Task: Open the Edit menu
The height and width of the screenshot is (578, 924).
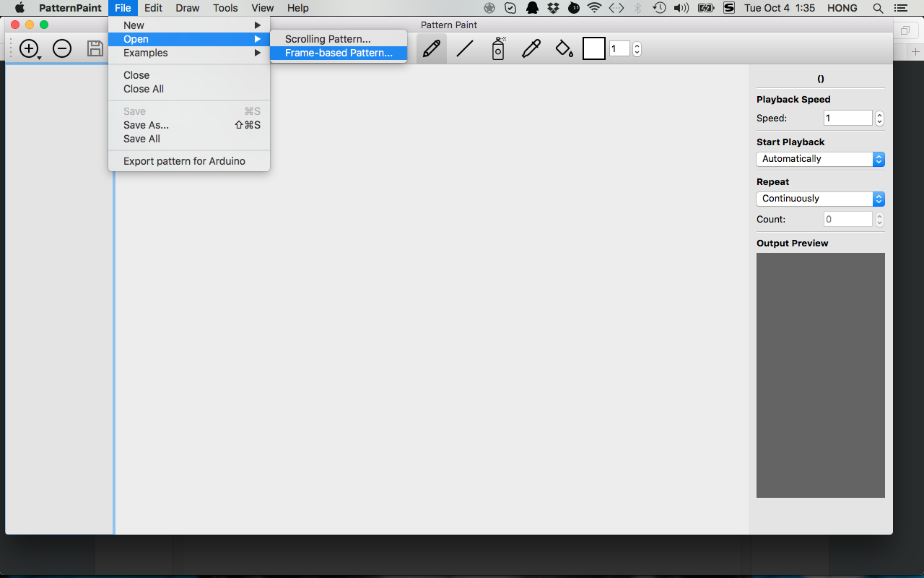Action: (x=153, y=8)
